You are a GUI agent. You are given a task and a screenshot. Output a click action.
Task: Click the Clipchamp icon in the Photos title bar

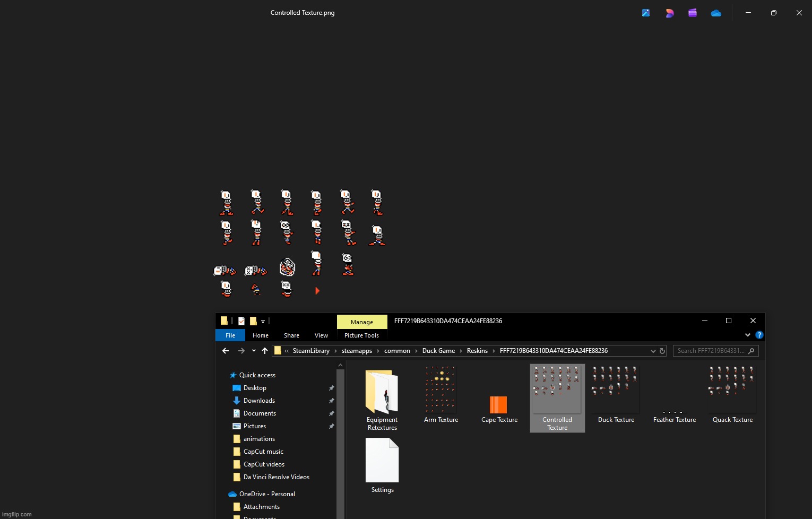pyautogui.click(x=693, y=13)
